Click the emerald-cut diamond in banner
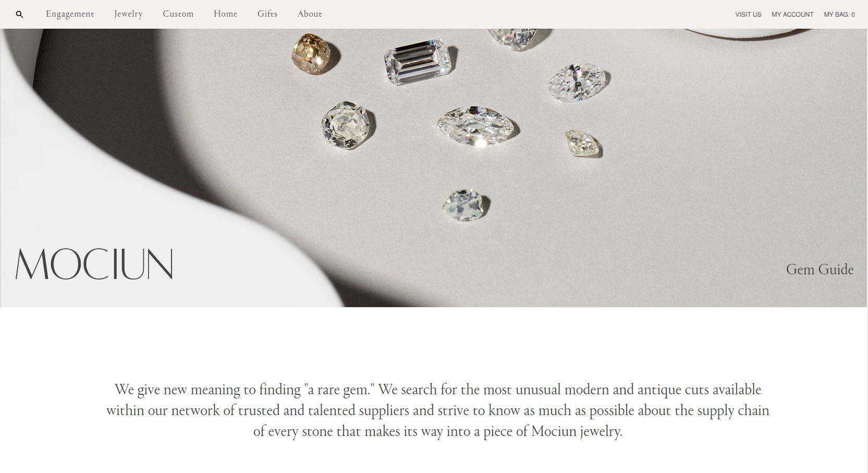The height and width of the screenshot is (473, 868). (419, 62)
